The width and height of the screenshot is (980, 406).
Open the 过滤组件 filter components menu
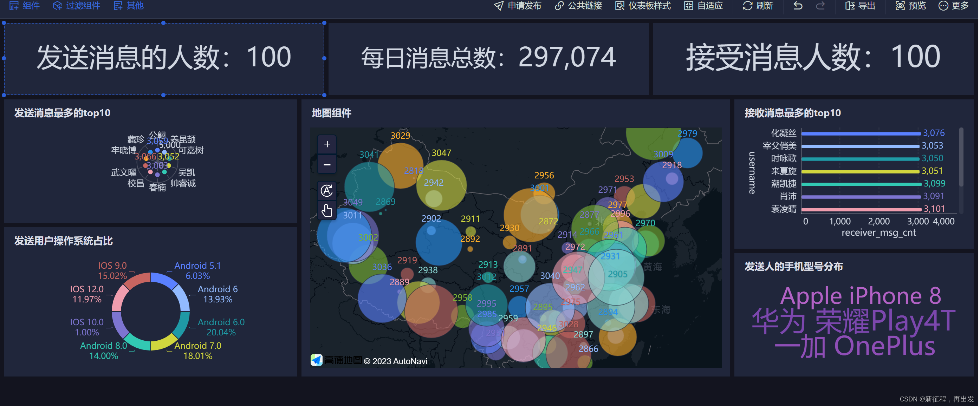click(x=77, y=6)
